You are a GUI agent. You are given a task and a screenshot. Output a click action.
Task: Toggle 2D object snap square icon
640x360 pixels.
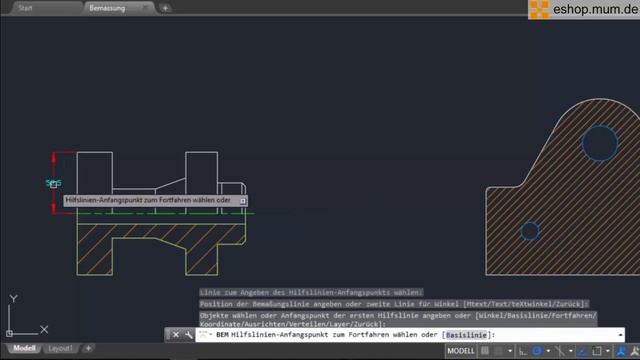click(597, 351)
